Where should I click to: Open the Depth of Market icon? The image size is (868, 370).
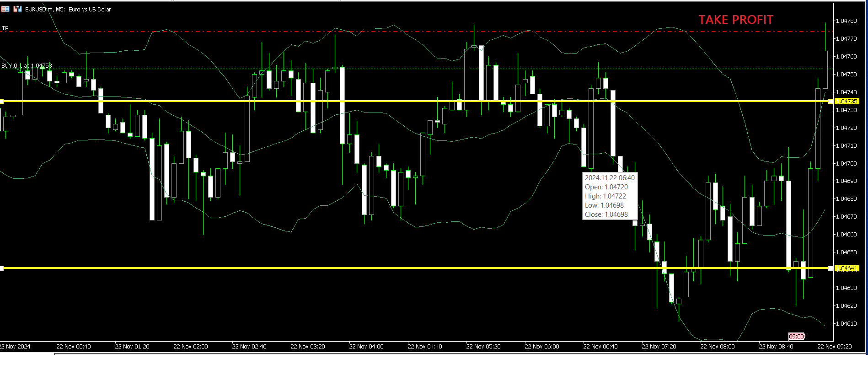pyautogui.click(x=17, y=9)
